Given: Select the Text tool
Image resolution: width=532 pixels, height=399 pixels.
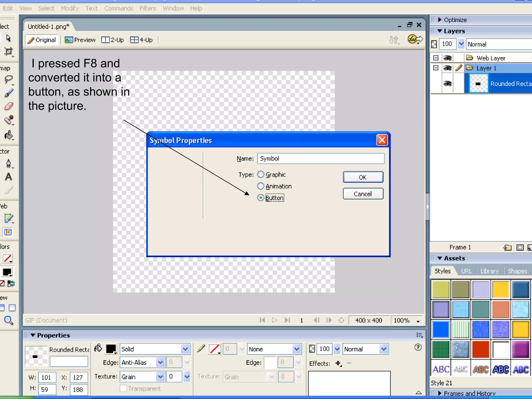Looking at the screenshot, I should point(8,177).
